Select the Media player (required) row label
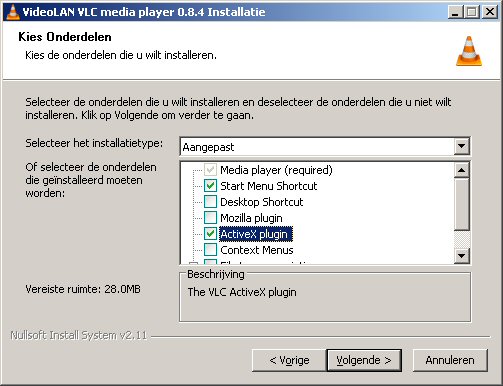The height and width of the screenshot is (386, 503). [276, 170]
